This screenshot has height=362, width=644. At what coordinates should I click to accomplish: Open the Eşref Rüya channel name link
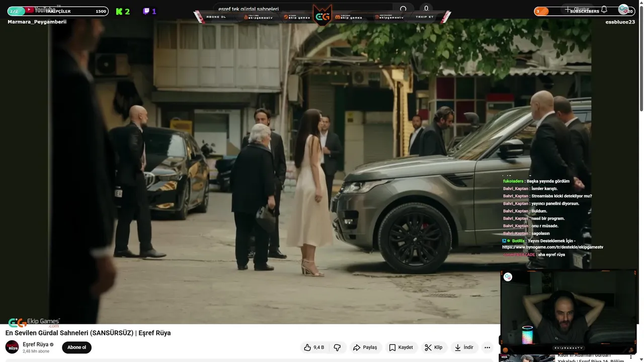pyautogui.click(x=35, y=344)
